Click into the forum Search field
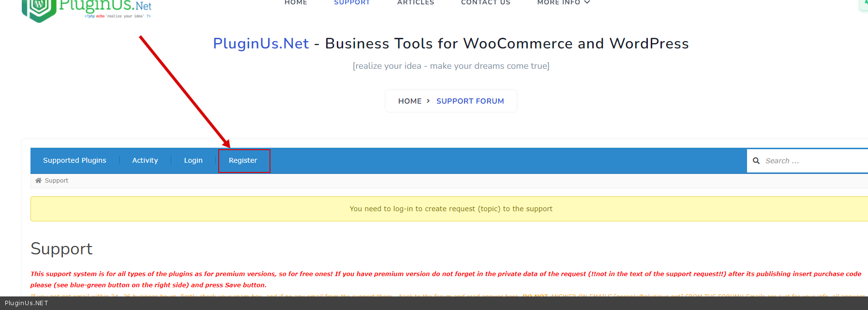868x310 pixels. [813, 161]
